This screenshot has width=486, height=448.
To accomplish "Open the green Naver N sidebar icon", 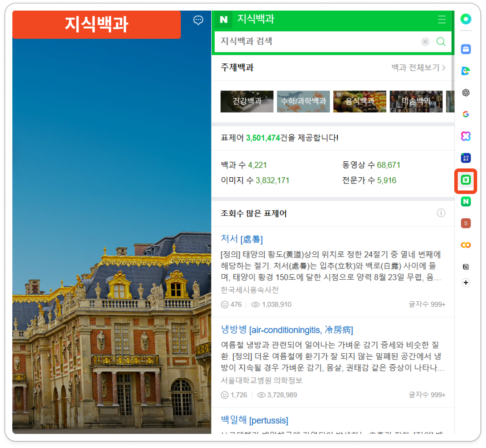I will (x=466, y=202).
